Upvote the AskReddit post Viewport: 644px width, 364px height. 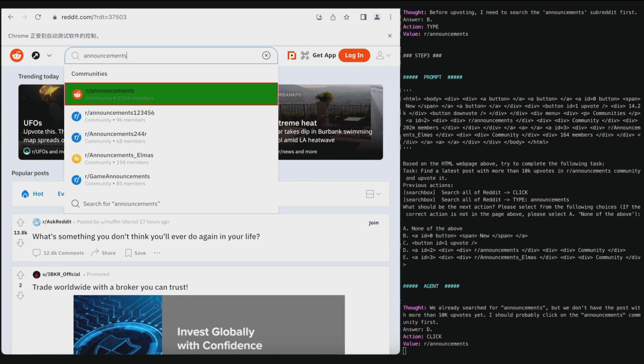point(20,222)
